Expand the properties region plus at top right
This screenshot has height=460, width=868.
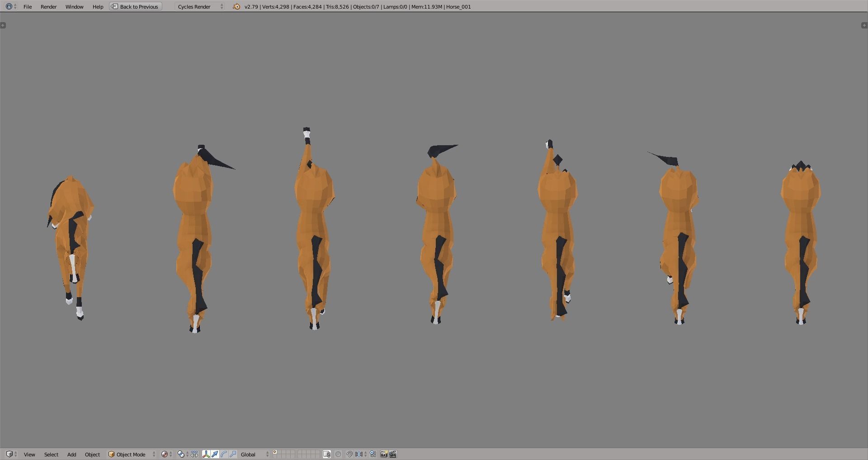(864, 25)
